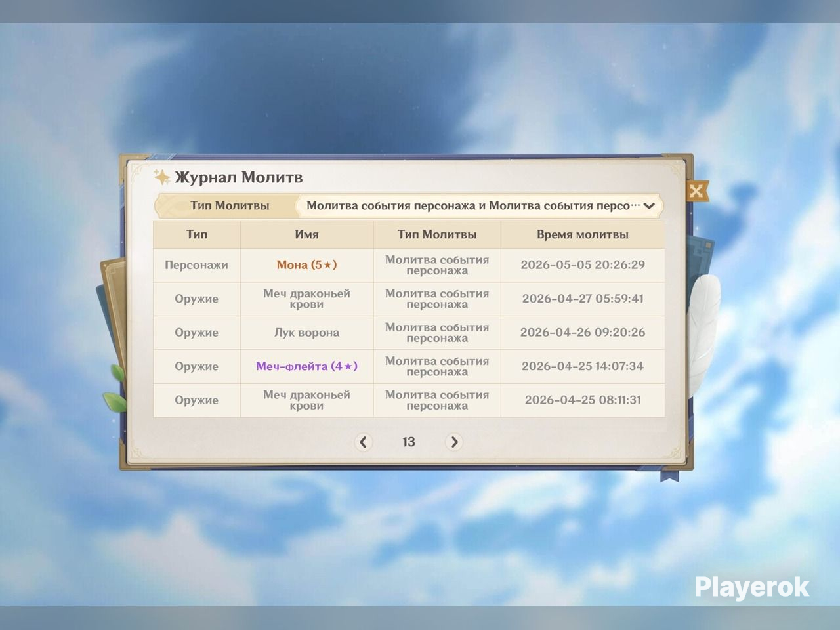Viewport: 840px width, 630px height.
Task: Click Молитва события персонажа in Мона row
Action: point(437,265)
